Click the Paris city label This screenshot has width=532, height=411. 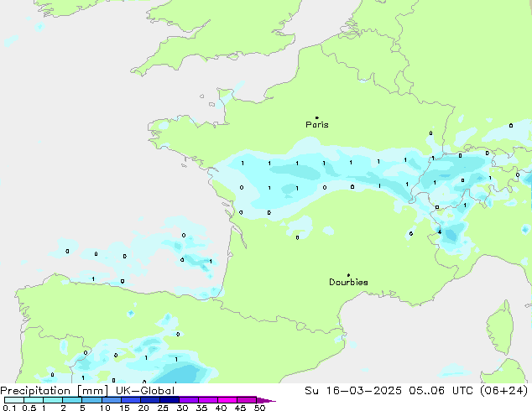click(317, 125)
